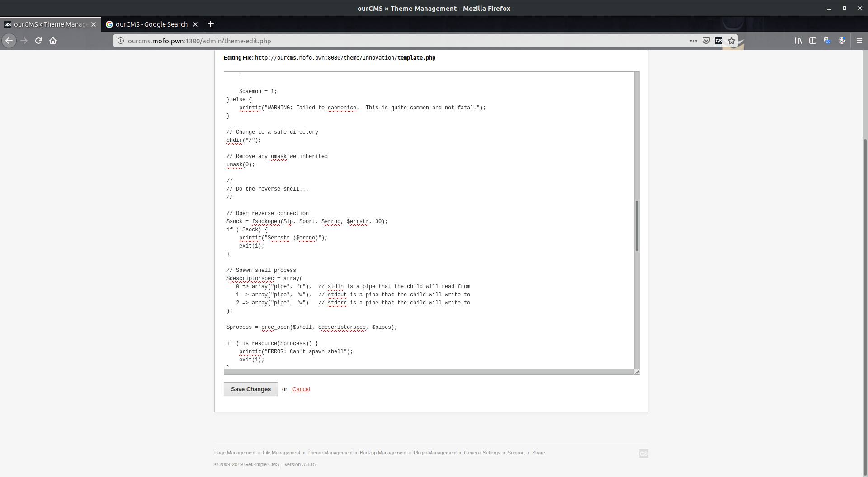Click the proc_open line in code
Screen dimensions: 868x477
click(311, 327)
